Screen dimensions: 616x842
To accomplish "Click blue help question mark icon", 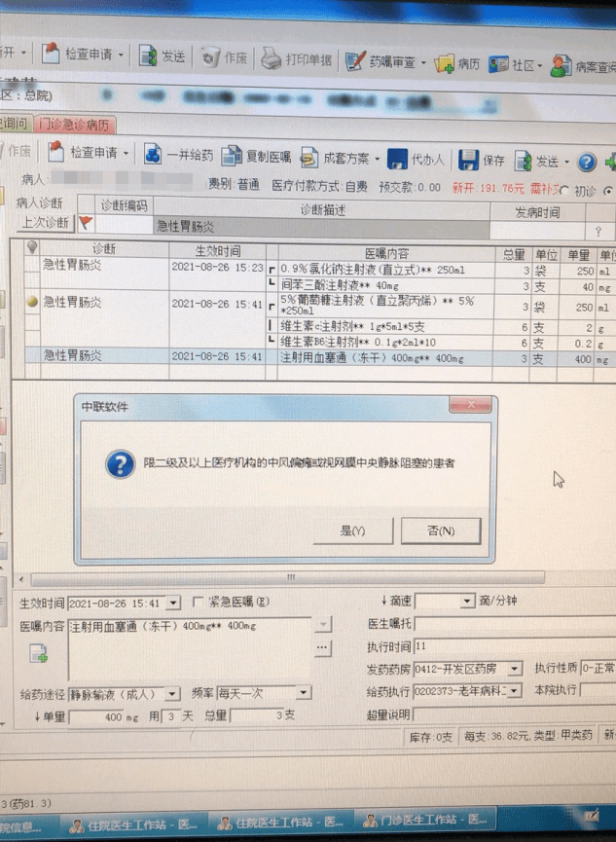I will coord(587,162).
